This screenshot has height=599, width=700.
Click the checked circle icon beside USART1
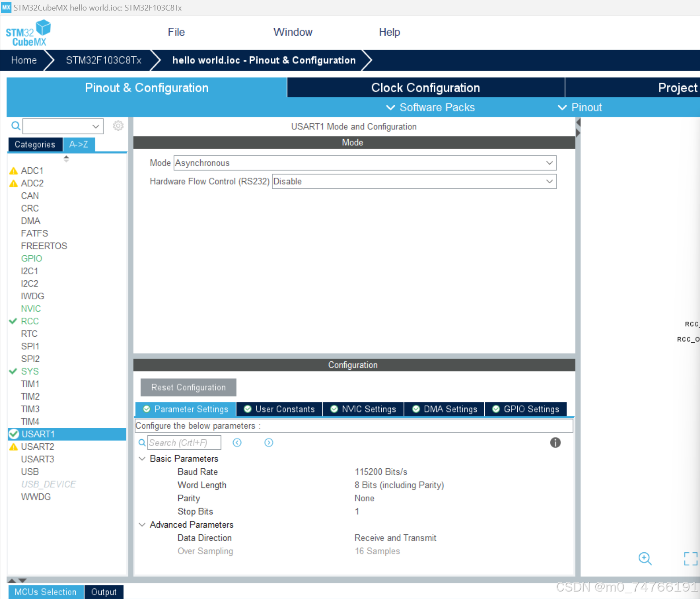14,434
